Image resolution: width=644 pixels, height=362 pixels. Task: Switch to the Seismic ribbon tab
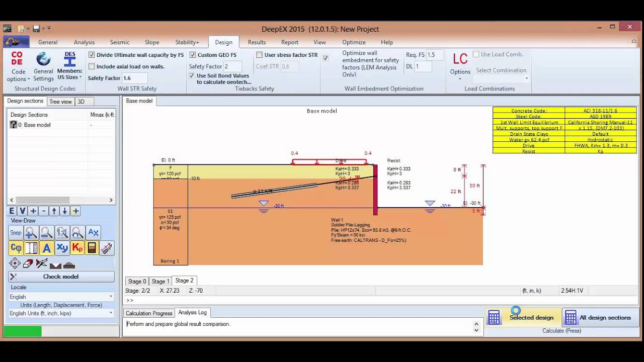120,42
